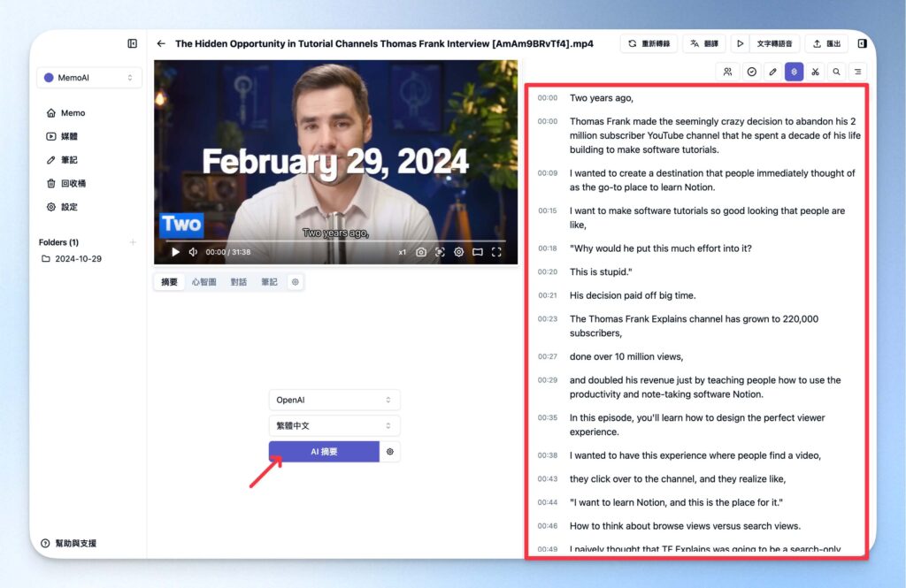The image size is (906, 588).
Task: Click the 文字轉語音 button
Action: coord(774,43)
